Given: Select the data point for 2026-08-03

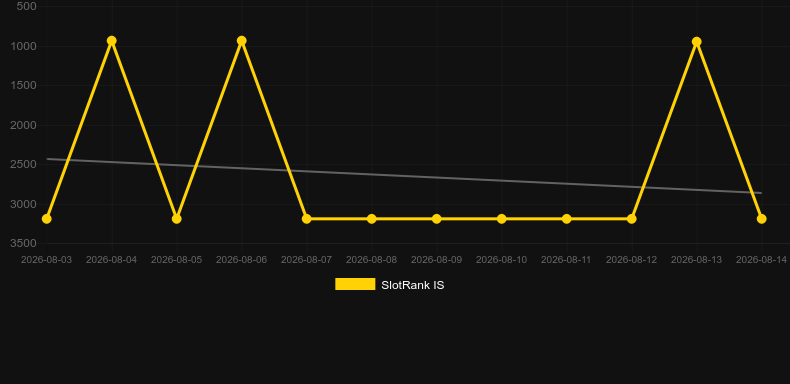Looking at the screenshot, I should (47, 219).
